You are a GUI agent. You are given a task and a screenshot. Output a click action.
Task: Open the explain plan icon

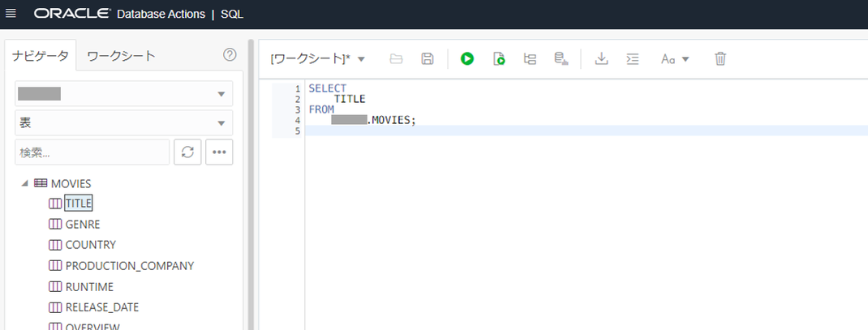point(530,58)
